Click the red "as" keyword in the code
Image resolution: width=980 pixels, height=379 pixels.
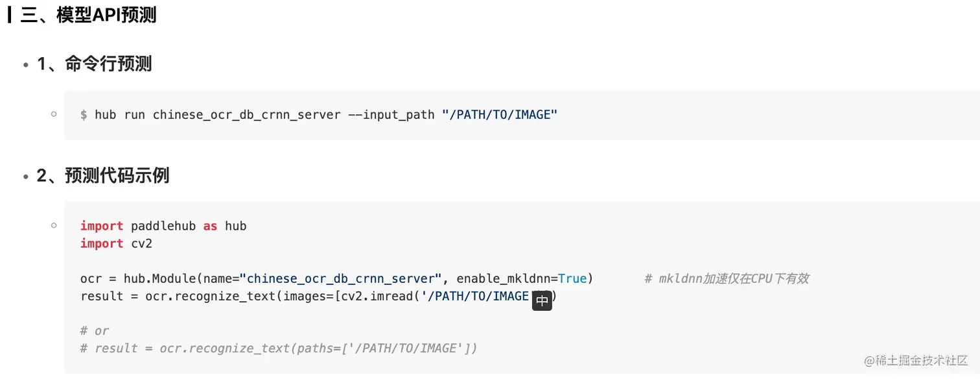(210, 226)
